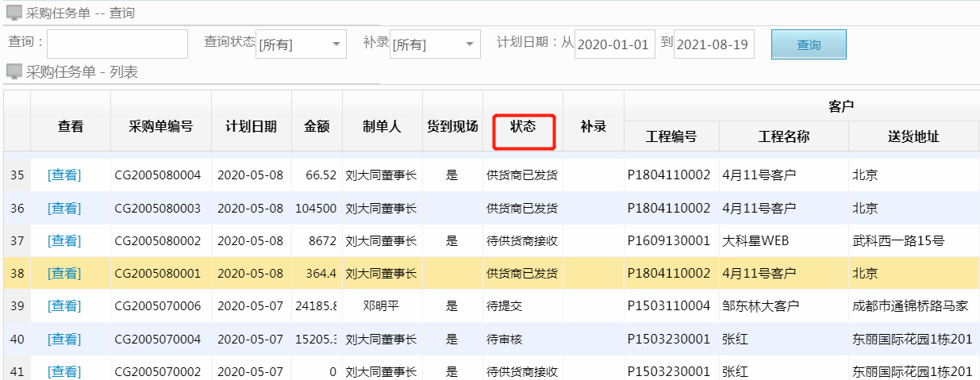
Task: Sort by the 状态 column header
Action: pyautogui.click(x=523, y=126)
